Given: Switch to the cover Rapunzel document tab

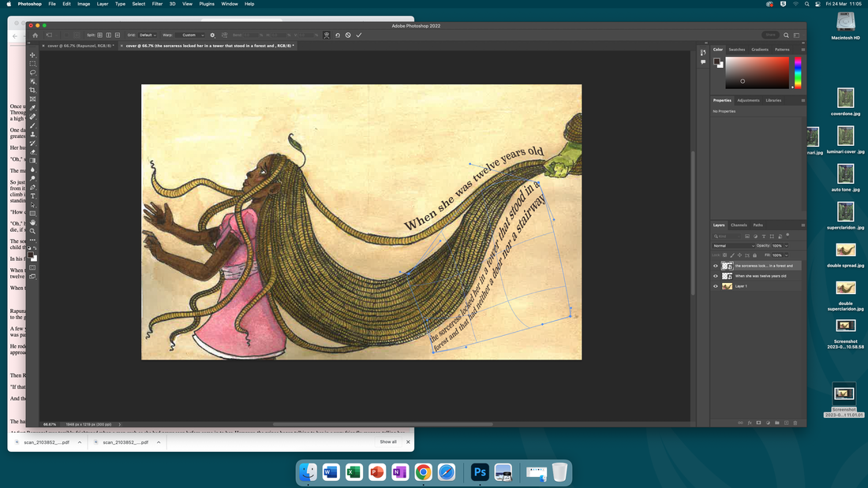Looking at the screenshot, I should click(x=80, y=46).
